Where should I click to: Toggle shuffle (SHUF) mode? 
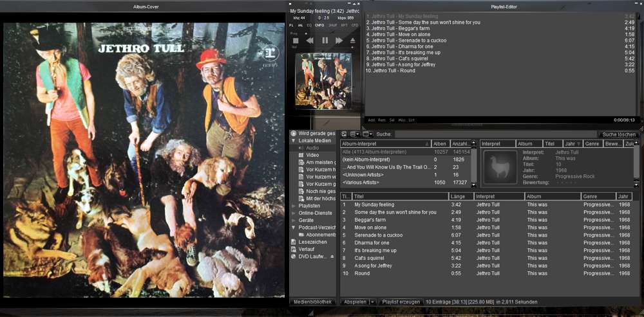click(x=333, y=25)
